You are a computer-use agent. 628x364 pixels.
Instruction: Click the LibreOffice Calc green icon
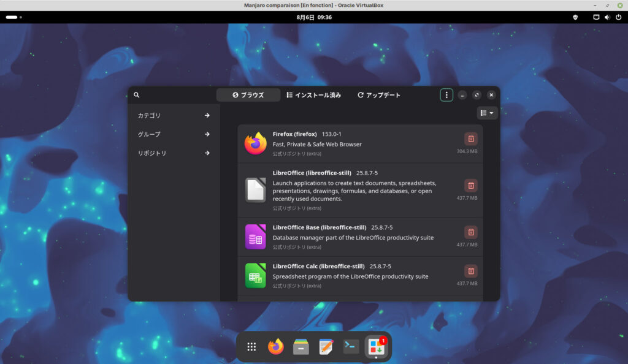256,276
